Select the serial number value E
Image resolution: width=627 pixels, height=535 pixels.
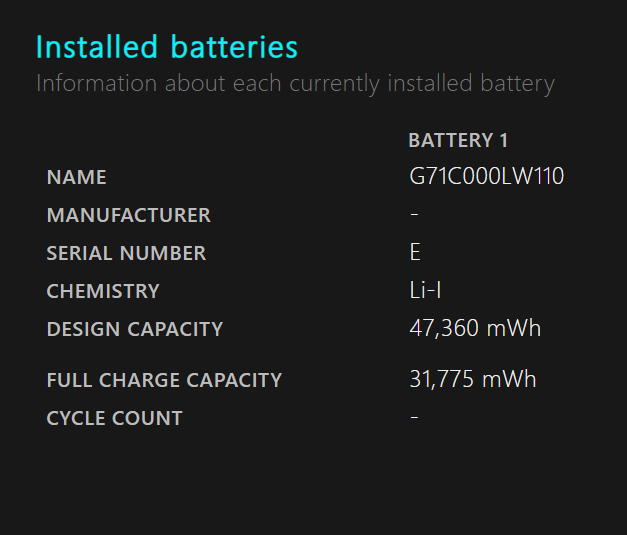click(x=415, y=252)
